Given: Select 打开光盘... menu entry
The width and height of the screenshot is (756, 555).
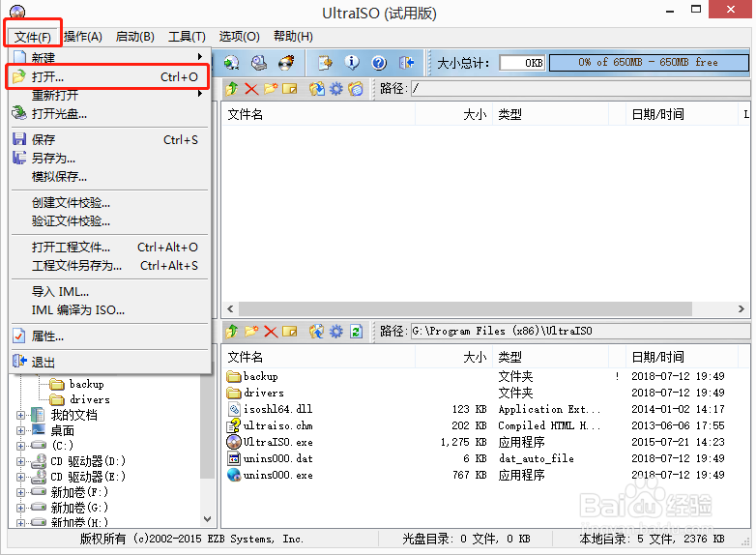Looking at the screenshot, I should coord(109,114).
